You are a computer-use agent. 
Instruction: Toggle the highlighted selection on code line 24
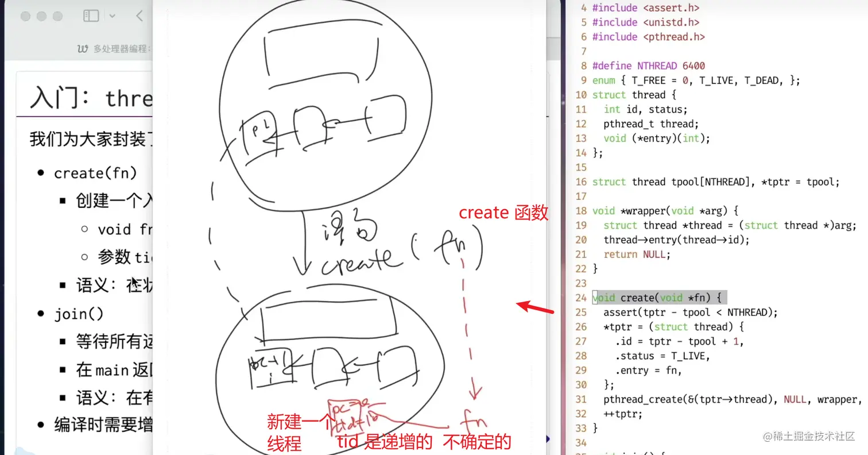(x=659, y=298)
